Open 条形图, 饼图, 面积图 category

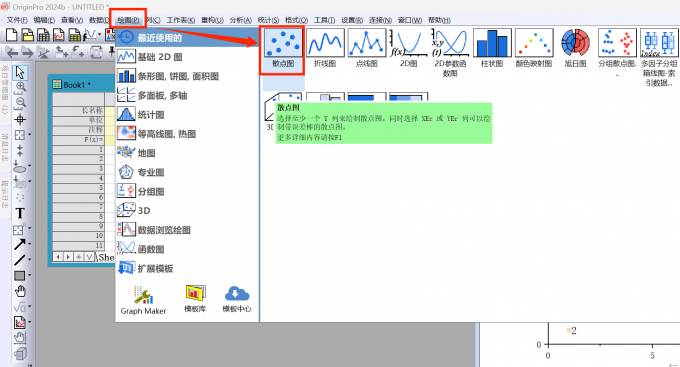pyautogui.click(x=187, y=76)
